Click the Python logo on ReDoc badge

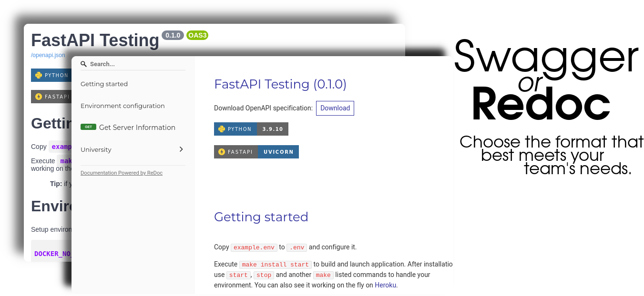[x=222, y=129]
